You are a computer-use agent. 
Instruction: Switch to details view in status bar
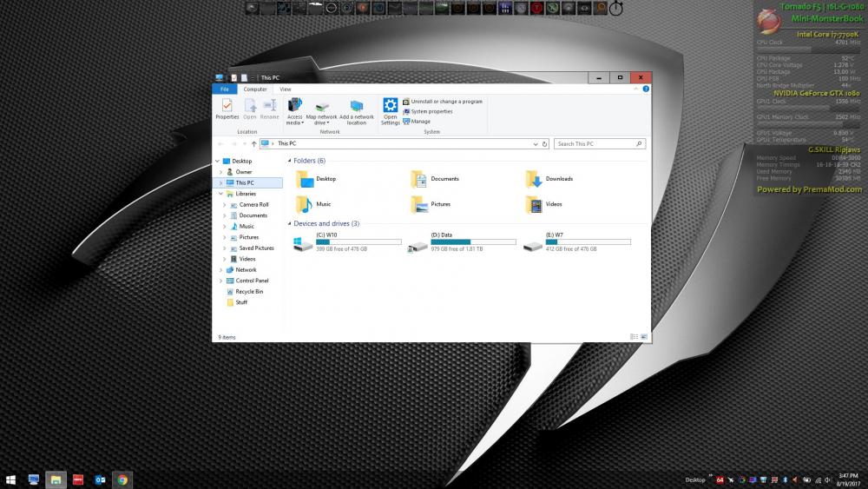pyautogui.click(x=633, y=336)
